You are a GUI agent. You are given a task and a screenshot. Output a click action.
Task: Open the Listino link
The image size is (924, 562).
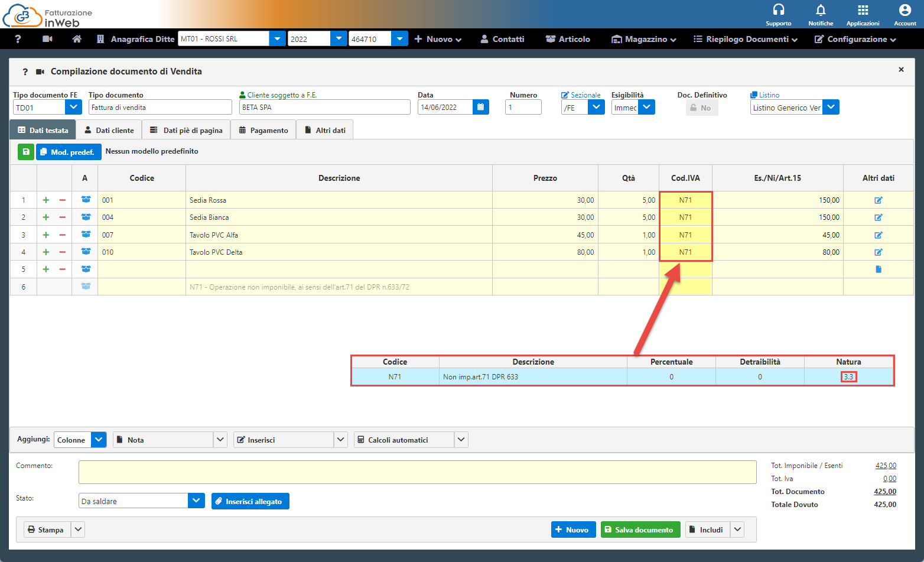coord(764,95)
